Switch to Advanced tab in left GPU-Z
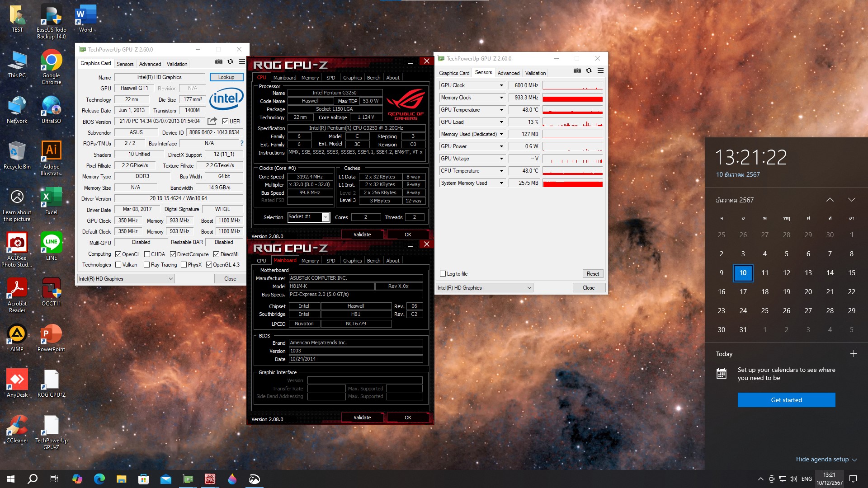This screenshot has width=868, height=488. [x=150, y=64]
